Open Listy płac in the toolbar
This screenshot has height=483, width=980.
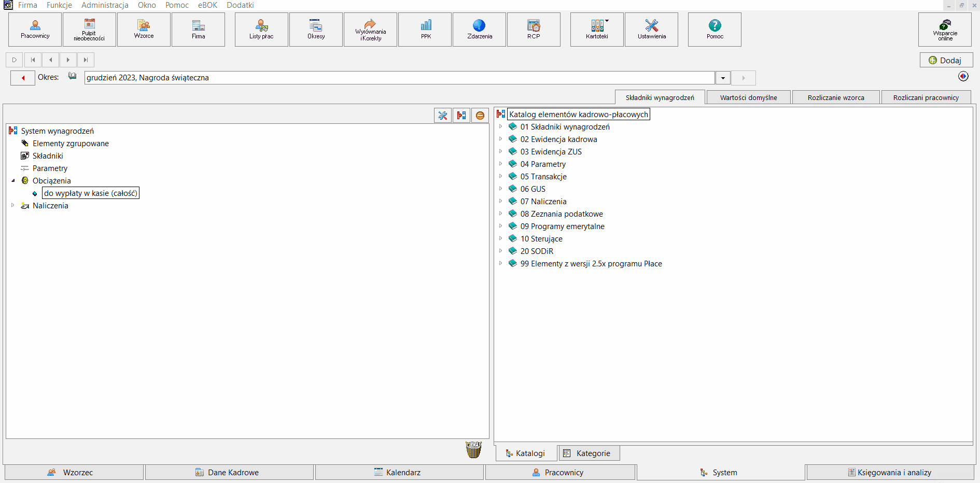point(261,30)
